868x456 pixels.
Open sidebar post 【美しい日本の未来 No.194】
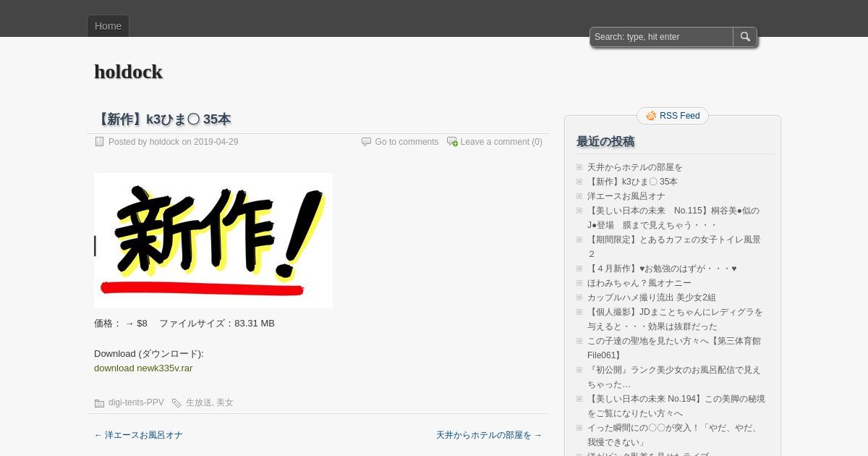point(676,406)
